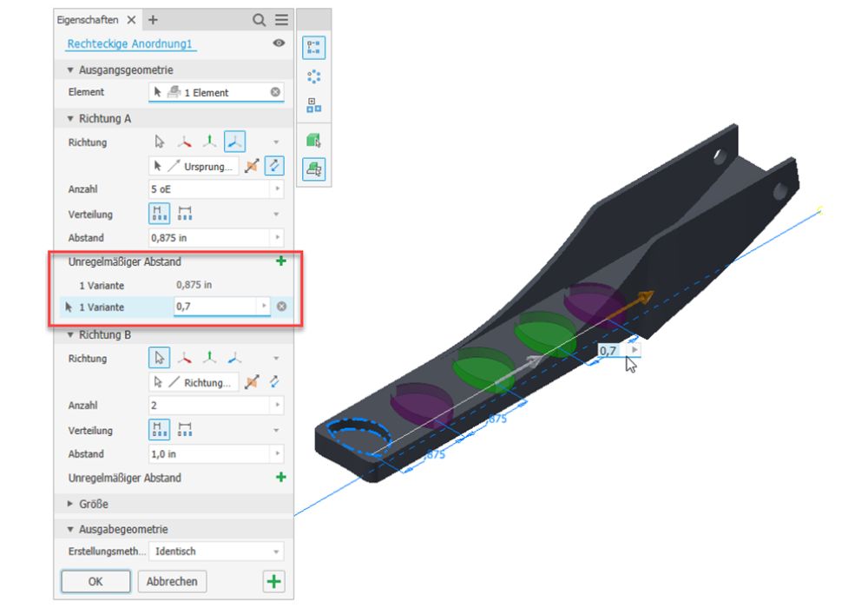
Task: Add a new panel tab with plus
Action: pos(153,20)
